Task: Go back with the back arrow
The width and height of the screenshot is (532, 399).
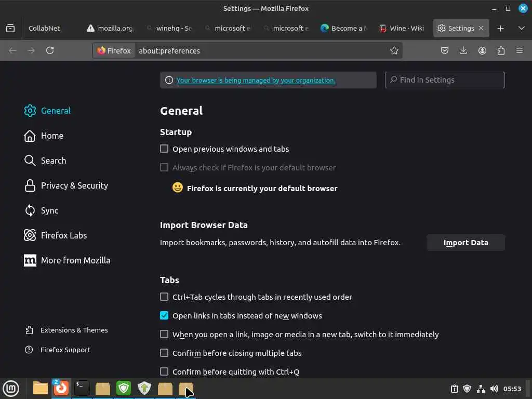Action: point(12,50)
